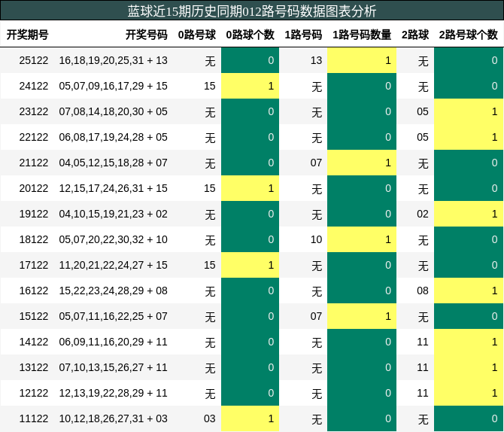Click numbers 07,08,14,18,20,30 + 05
This screenshot has width=504, height=432.
click(113, 111)
